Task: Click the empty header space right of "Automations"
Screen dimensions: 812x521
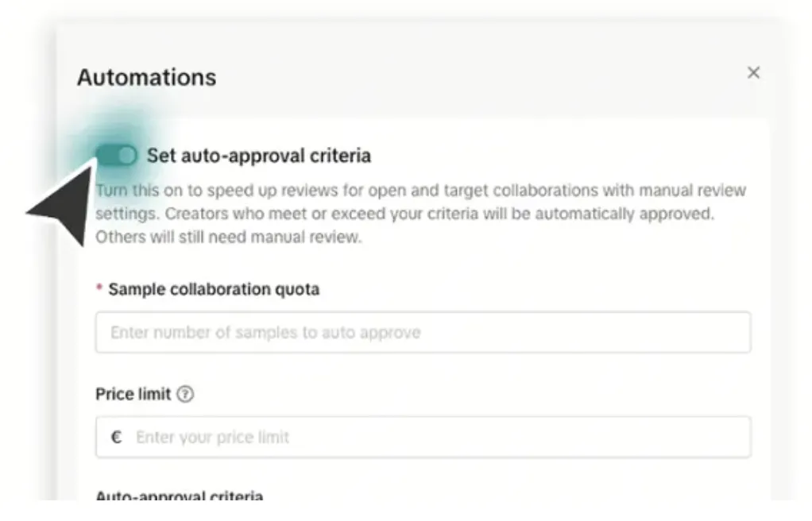Action: [477, 76]
